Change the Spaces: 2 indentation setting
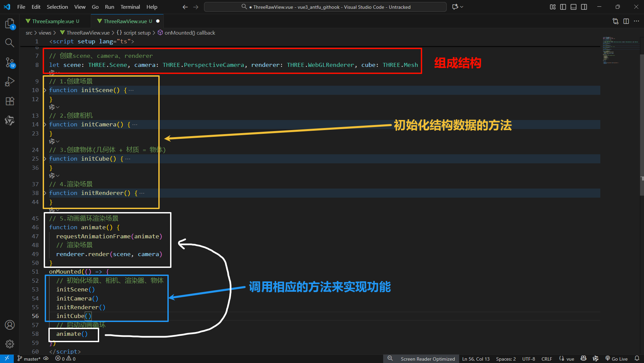Viewport: 644px width, 363px height. 506,359
